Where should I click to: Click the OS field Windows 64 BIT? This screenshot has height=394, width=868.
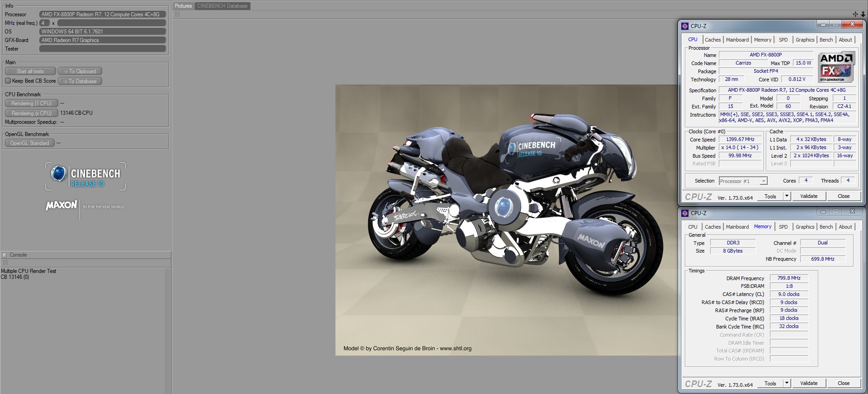[x=103, y=32]
